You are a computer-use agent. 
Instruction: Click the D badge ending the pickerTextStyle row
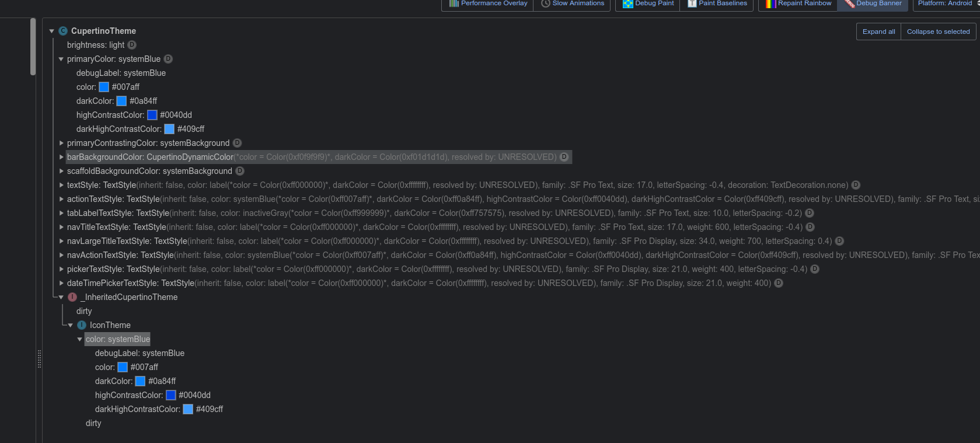point(815,269)
